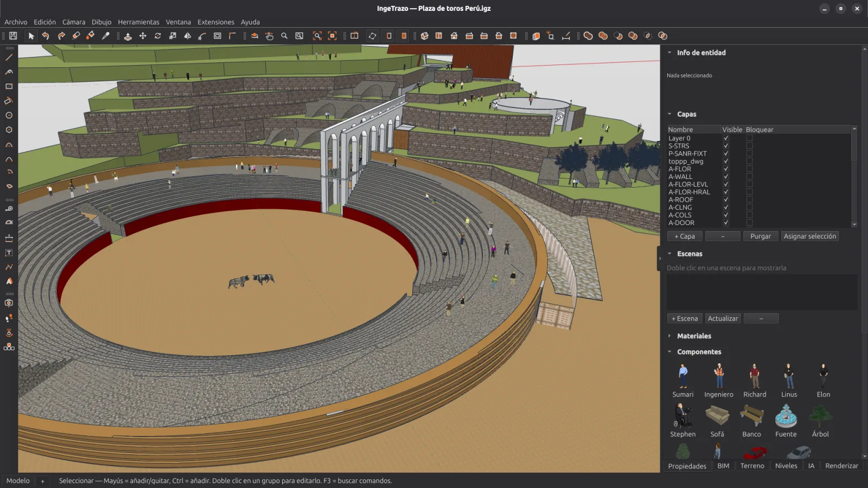Click the + Capa button
The width and height of the screenshot is (868, 488).
[x=685, y=236]
